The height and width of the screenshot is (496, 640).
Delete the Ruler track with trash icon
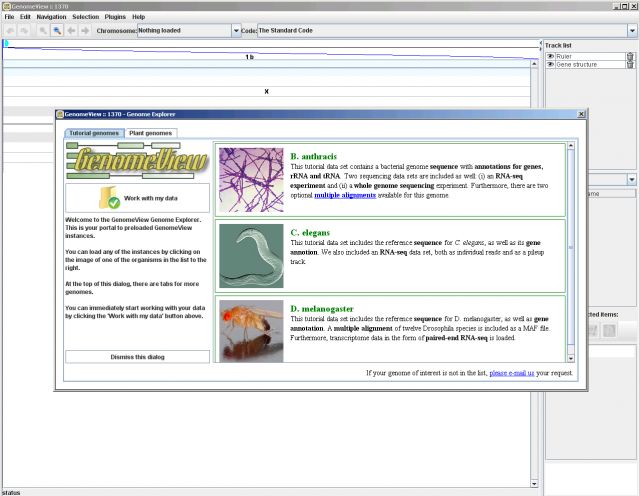[x=630, y=56]
